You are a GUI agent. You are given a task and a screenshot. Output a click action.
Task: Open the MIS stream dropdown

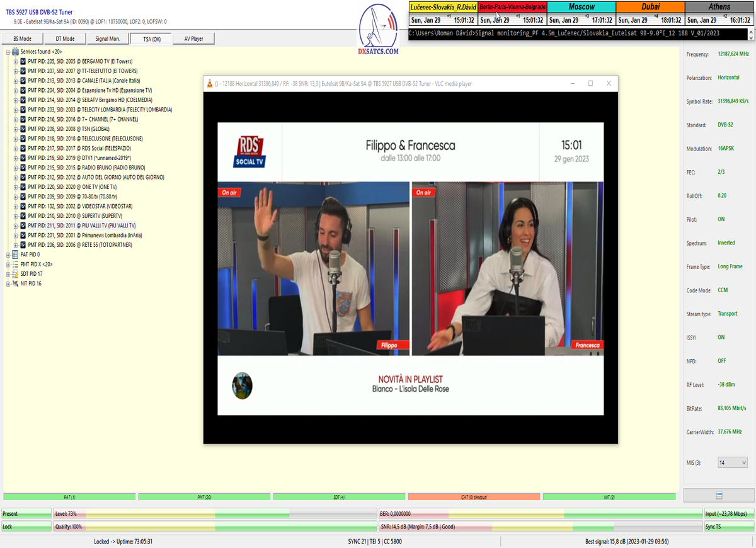point(732,462)
